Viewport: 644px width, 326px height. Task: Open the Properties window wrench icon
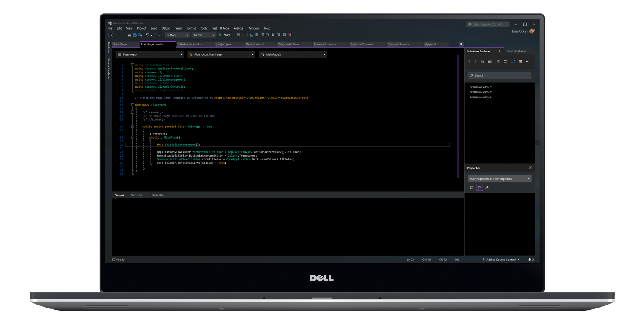click(487, 187)
